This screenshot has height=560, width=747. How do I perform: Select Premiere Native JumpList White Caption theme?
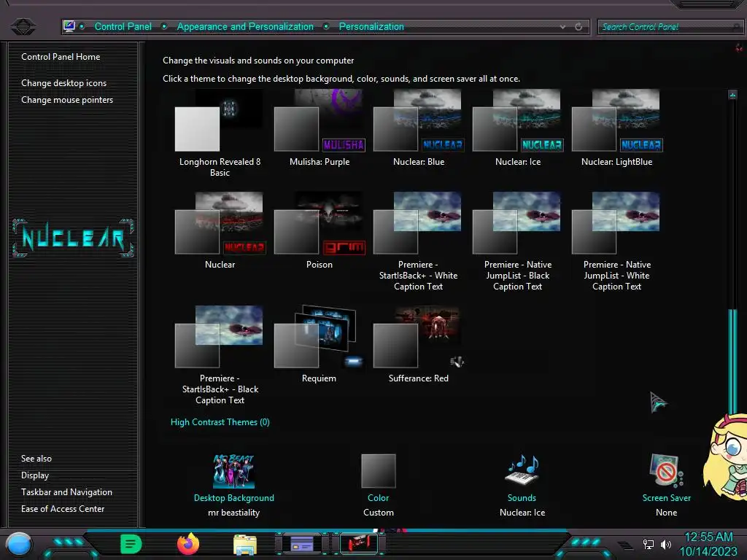[617, 242]
